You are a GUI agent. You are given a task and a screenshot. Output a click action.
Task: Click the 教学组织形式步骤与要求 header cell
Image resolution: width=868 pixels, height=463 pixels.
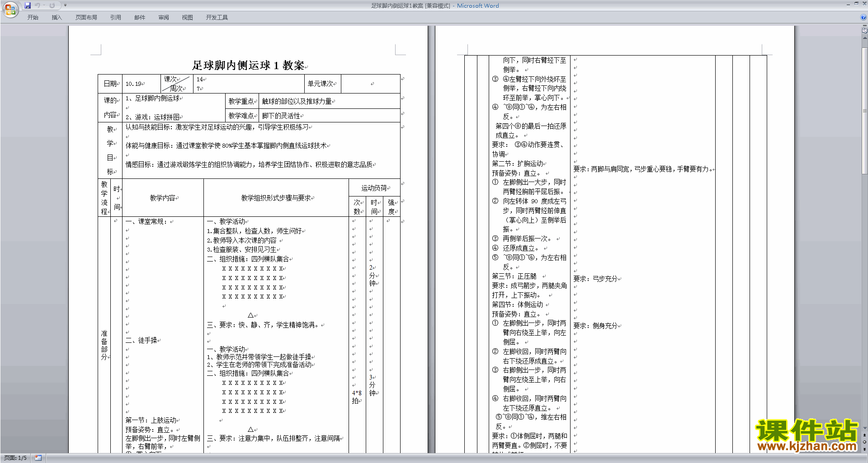[276, 198]
